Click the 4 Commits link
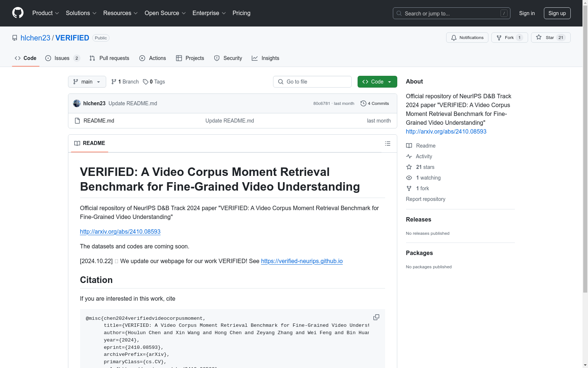The width and height of the screenshot is (588, 368). 375,103
